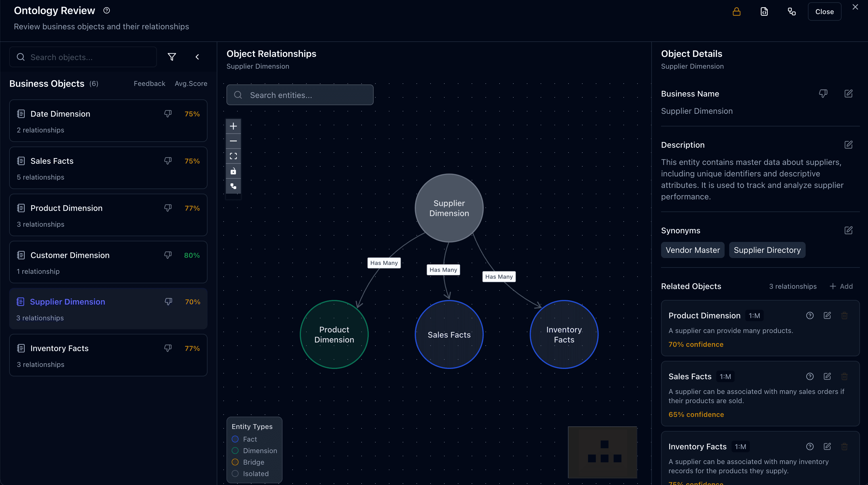Click the Search entities field
This screenshot has height=485, width=868.
tap(299, 95)
